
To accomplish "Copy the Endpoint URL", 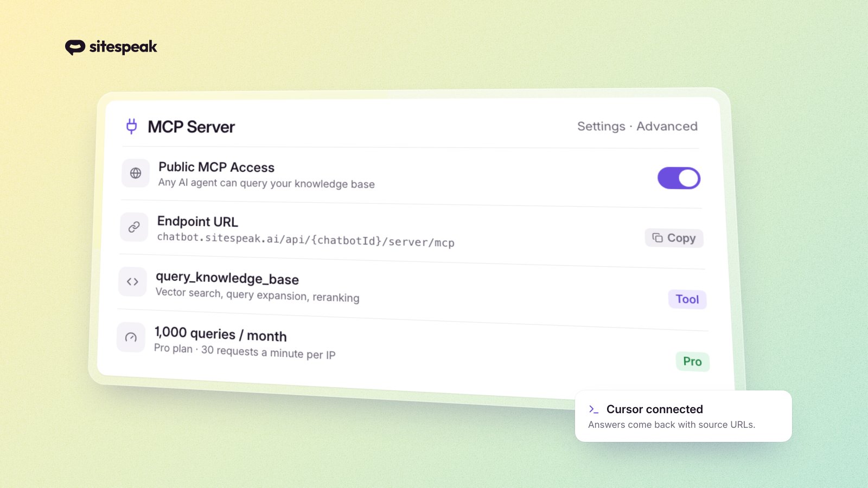I will (674, 238).
